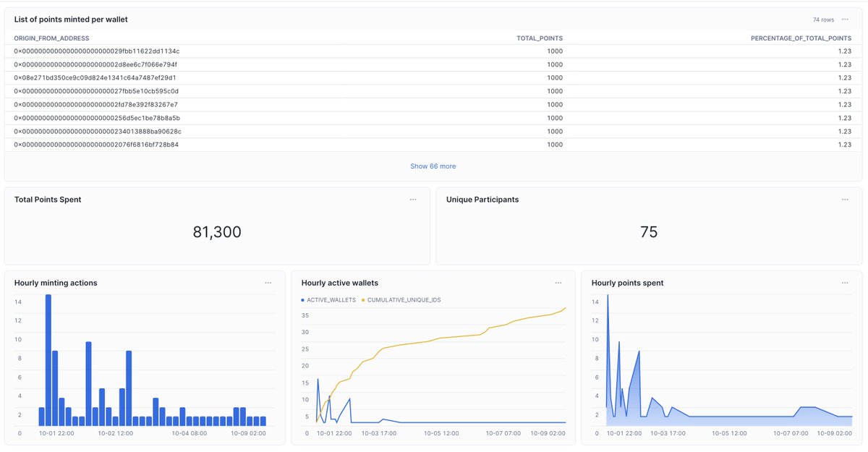Toggle ACTIVE_WALLETS series in the chart legend
The height and width of the screenshot is (452, 868).
point(329,299)
